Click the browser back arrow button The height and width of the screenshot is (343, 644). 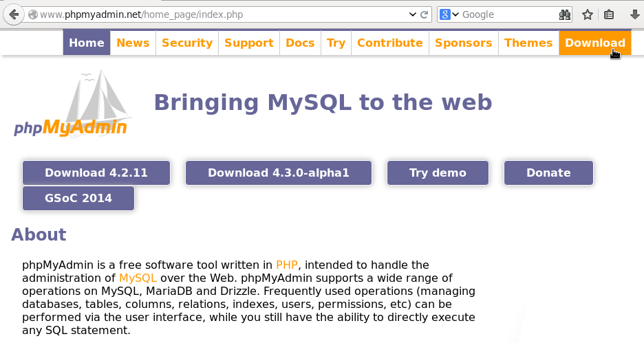click(13, 14)
